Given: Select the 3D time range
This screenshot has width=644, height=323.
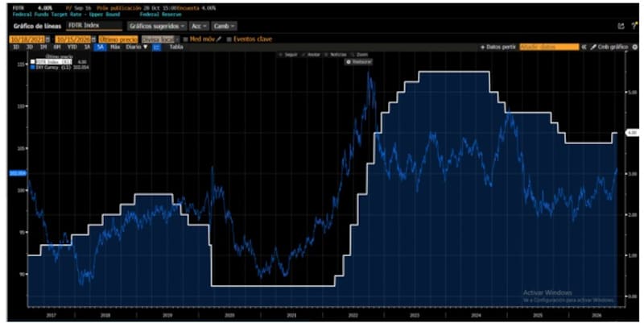Looking at the screenshot, I should click(29, 48).
